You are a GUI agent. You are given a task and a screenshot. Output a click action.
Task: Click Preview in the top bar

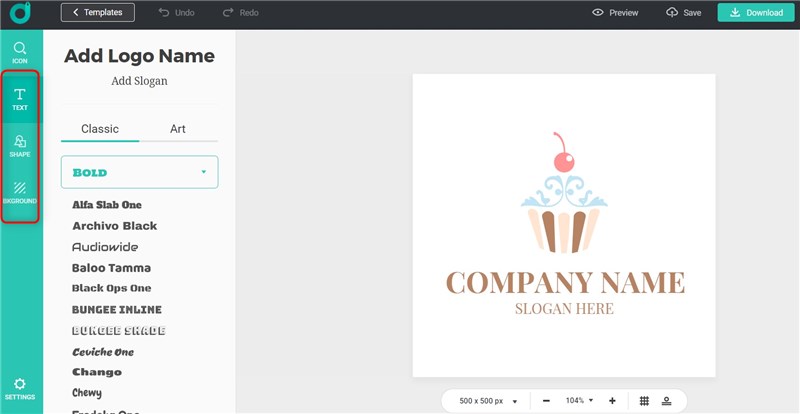[x=615, y=13]
